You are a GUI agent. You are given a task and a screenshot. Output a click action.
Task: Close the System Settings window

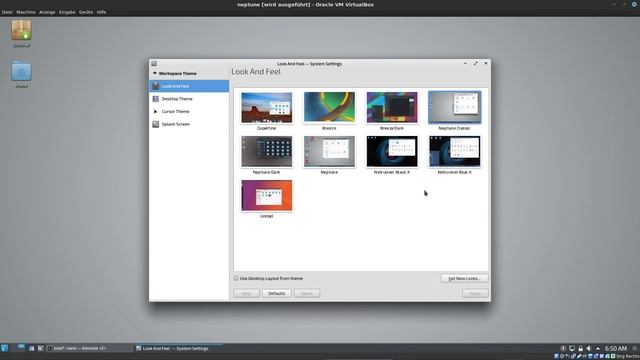tap(486, 64)
